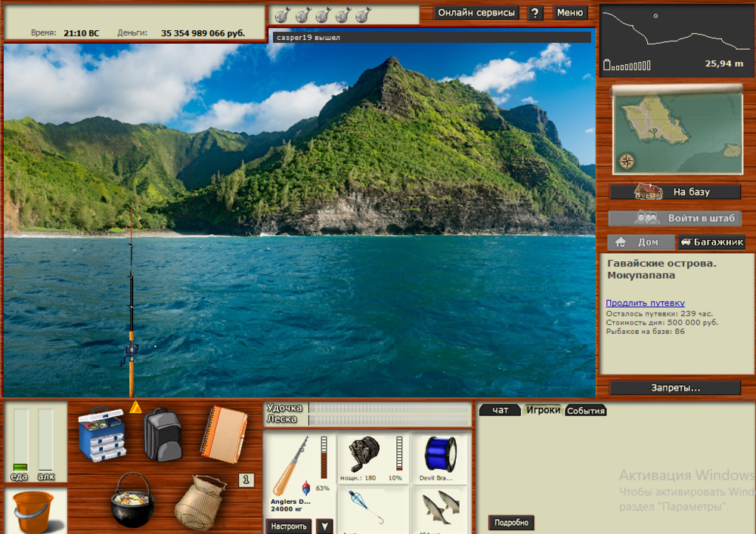Click the orange bucket
Image resolution: width=756 pixels, height=534 pixels.
click(35, 511)
